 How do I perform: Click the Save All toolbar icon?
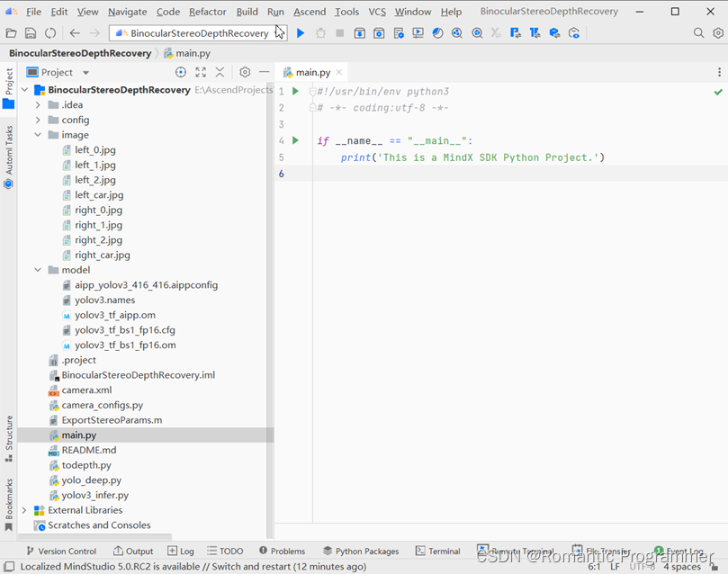pos(31,33)
